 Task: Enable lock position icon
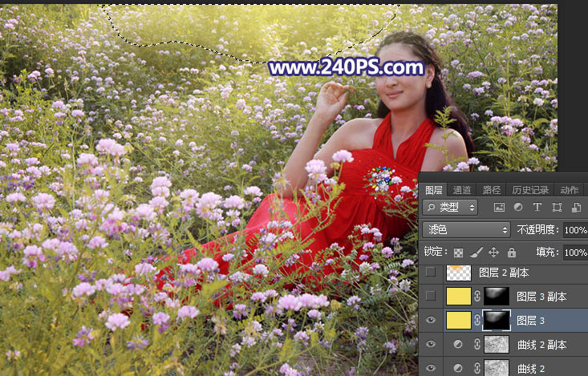click(493, 252)
